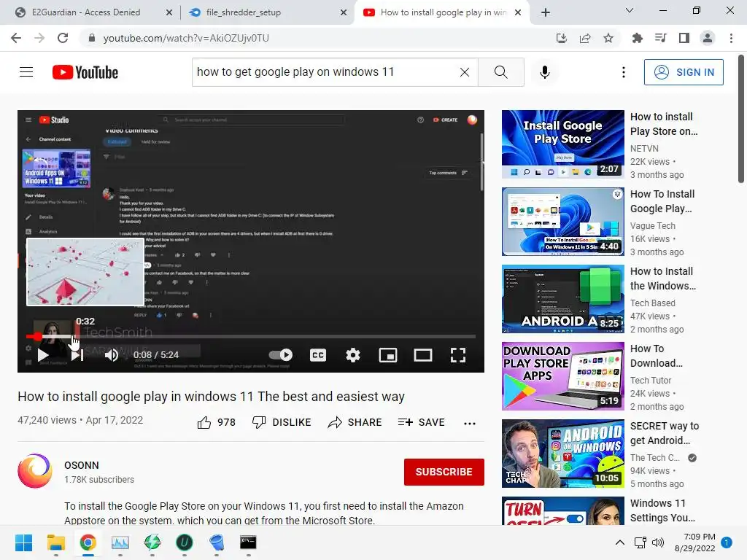Open the Install Google Play Store thumbnail

tap(562, 144)
